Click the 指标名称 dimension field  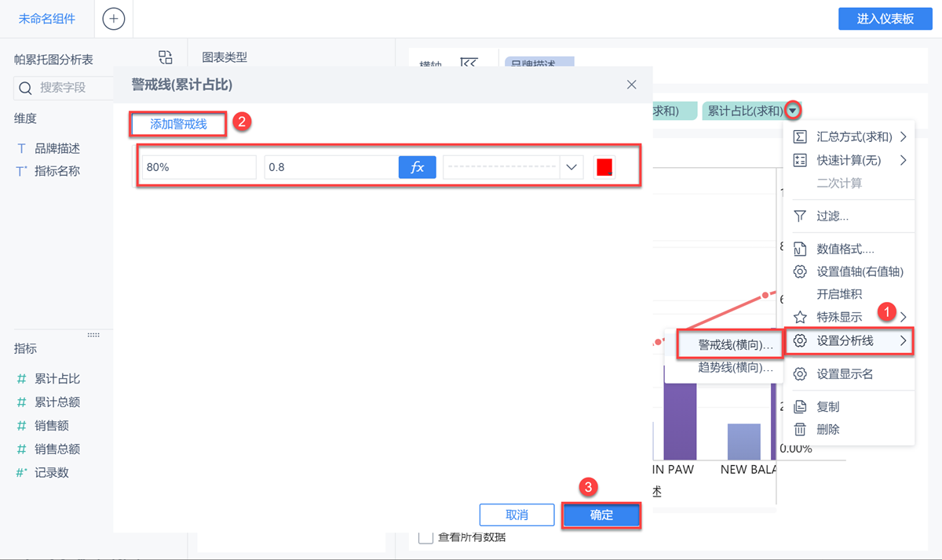[57, 171]
